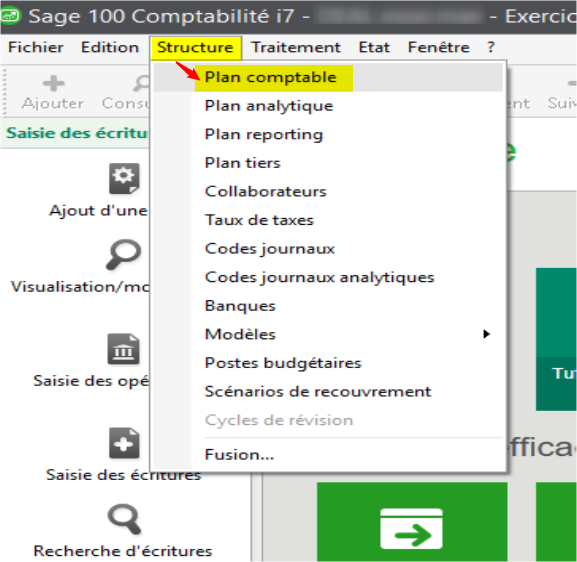The width and height of the screenshot is (577, 562).
Task: Open the ? help menu
Action: point(491,47)
